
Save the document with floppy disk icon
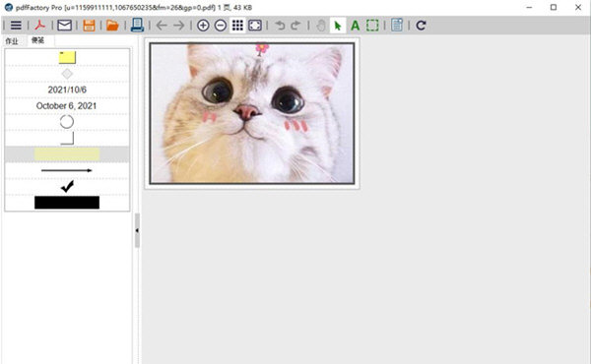(x=89, y=26)
